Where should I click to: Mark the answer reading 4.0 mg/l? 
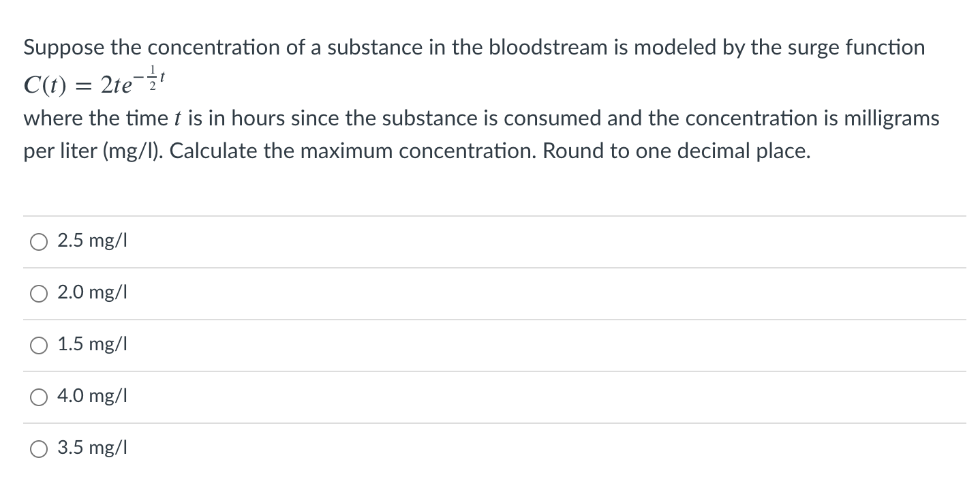(x=92, y=397)
